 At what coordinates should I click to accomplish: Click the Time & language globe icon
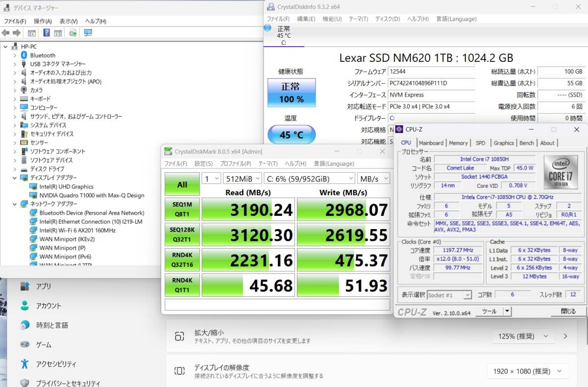24,325
